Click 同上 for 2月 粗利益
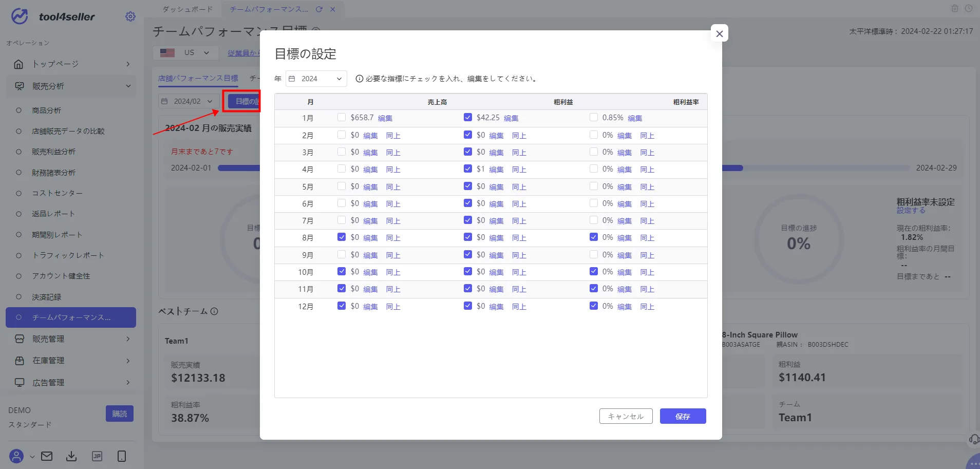 pyautogui.click(x=519, y=136)
